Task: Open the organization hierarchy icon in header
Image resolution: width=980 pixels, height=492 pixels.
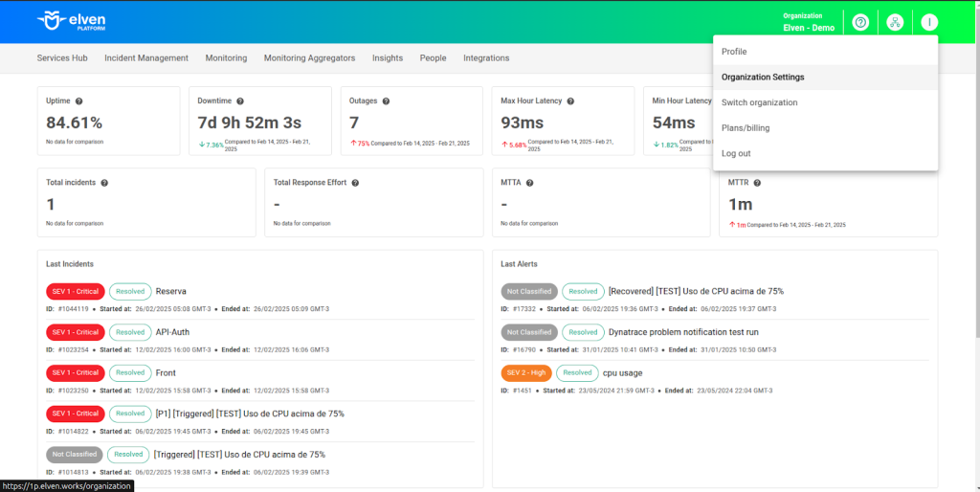Action: 895,22
